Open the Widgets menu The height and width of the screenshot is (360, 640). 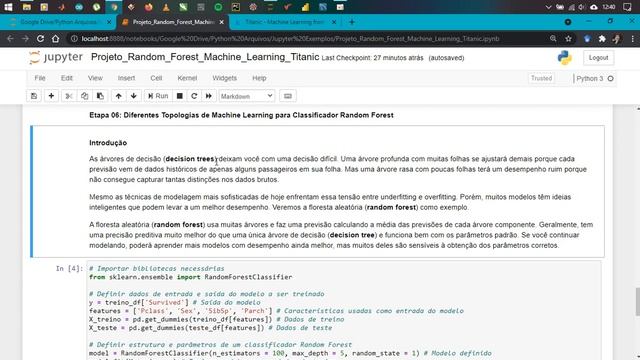[x=224, y=78]
